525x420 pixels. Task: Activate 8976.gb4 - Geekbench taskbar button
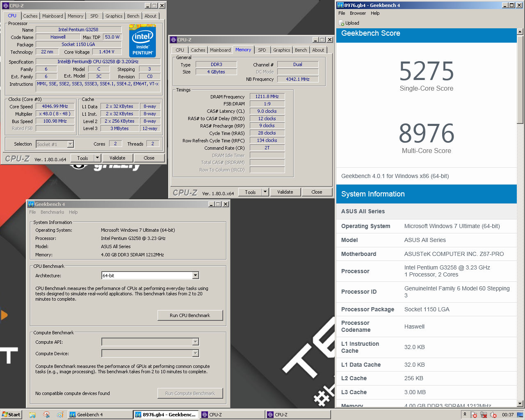tap(166, 415)
